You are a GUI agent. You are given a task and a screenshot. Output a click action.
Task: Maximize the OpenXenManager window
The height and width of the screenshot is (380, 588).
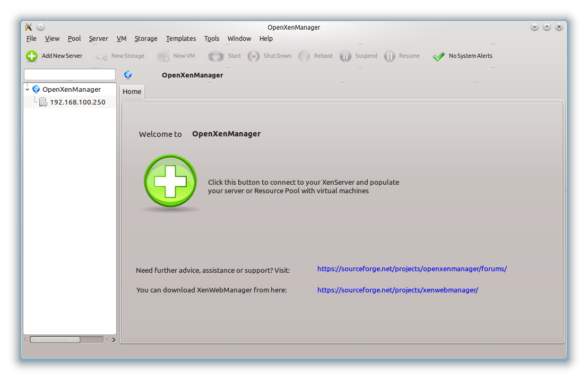tap(547, 27)
